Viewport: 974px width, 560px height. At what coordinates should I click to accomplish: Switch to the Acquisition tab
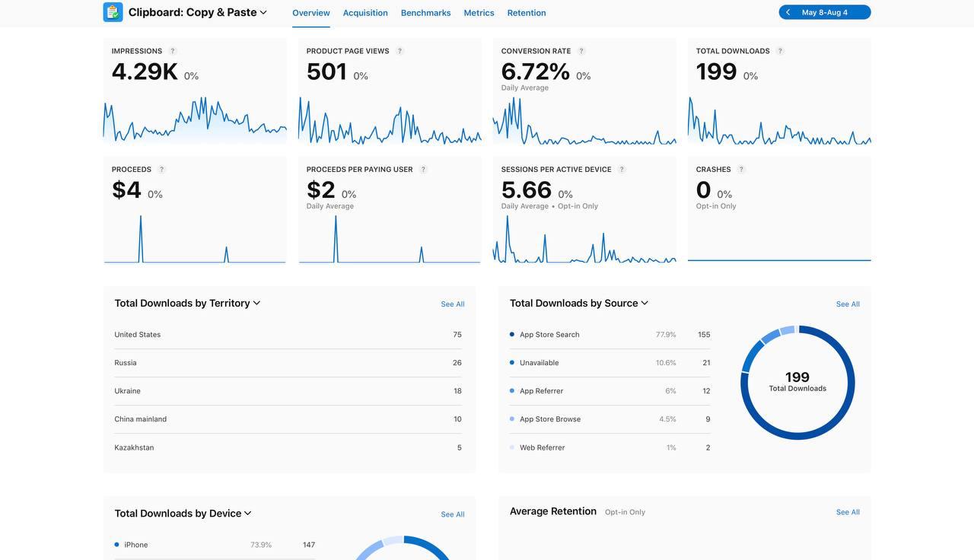[x=365, y=13]
